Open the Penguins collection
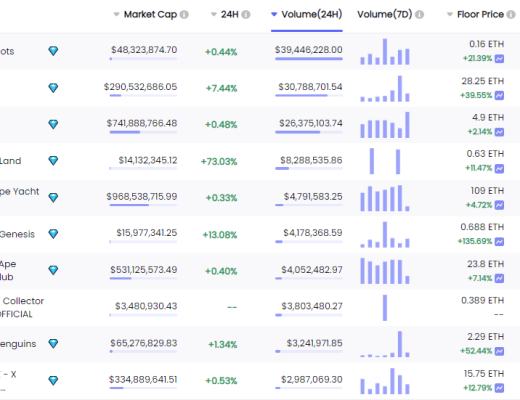 (18, 344)
